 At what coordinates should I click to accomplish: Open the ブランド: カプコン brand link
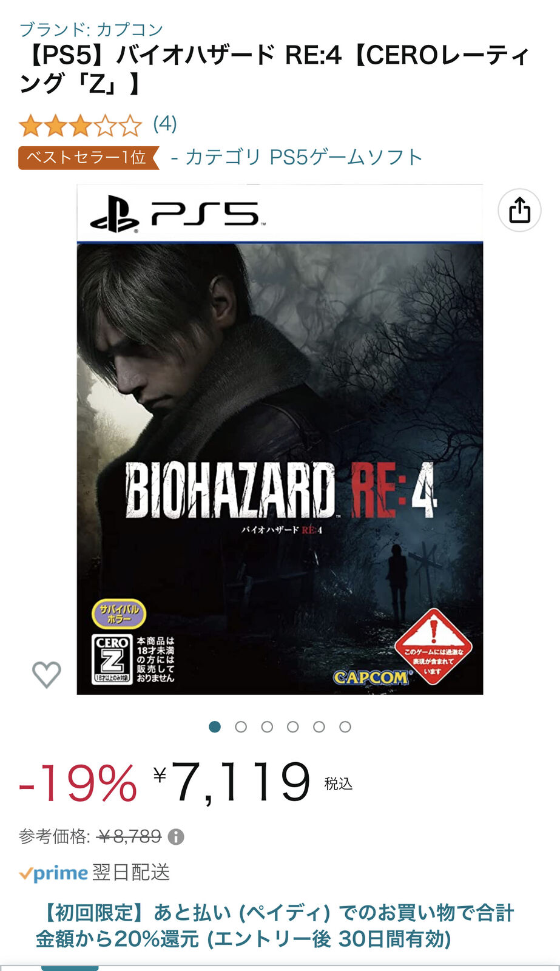tap(91, 29)
